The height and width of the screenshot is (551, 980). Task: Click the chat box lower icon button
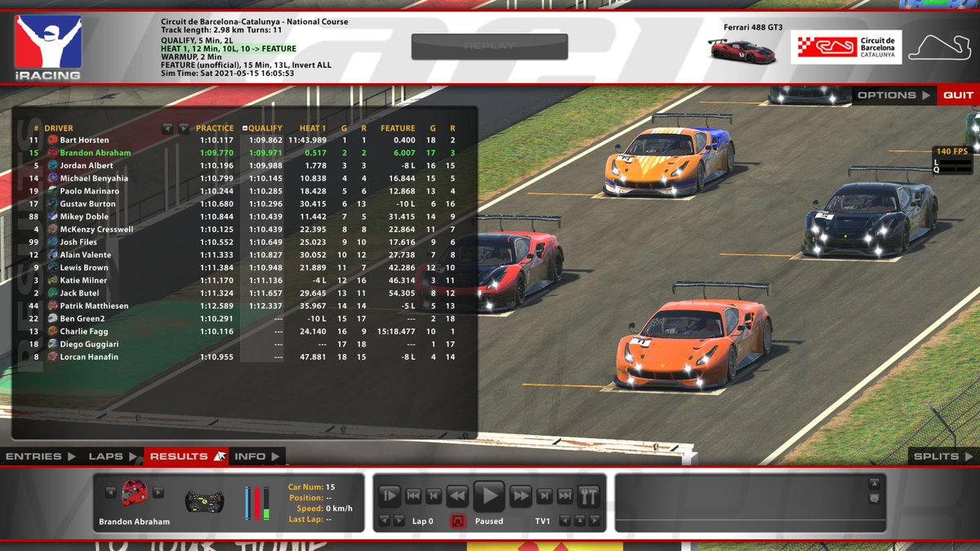pyautogui.click(x=874, y=498)
